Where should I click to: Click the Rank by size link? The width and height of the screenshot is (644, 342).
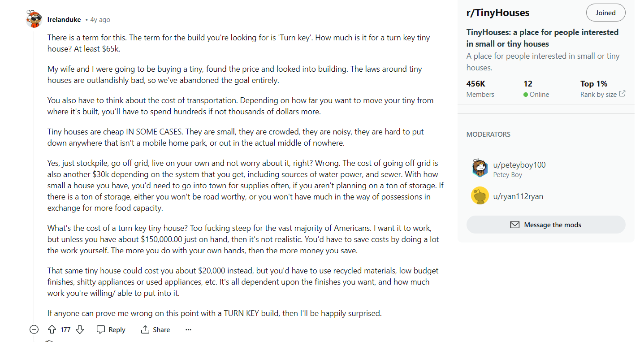pos(599,94)
